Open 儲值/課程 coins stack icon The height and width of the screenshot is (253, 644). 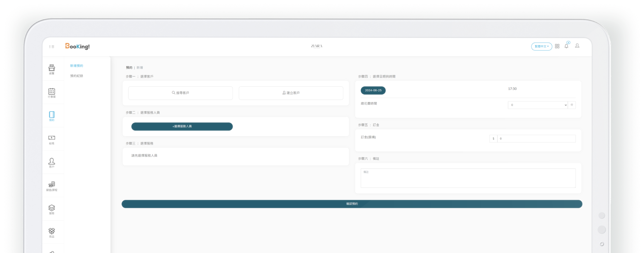52,185
